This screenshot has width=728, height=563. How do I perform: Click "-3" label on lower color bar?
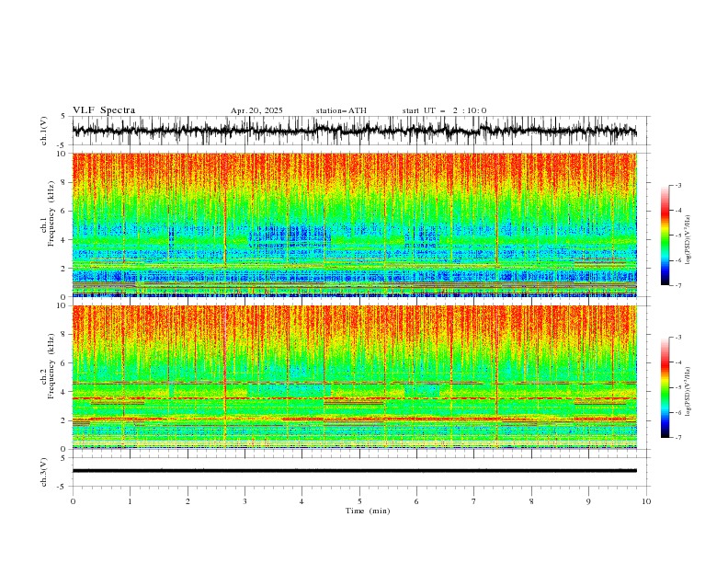click(x=678, y=338)
